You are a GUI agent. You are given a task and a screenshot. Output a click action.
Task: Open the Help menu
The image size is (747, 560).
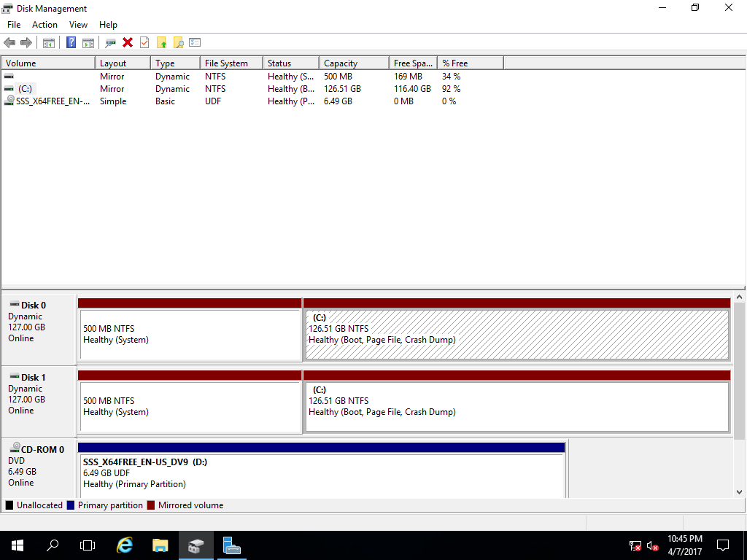pos(108,25)
